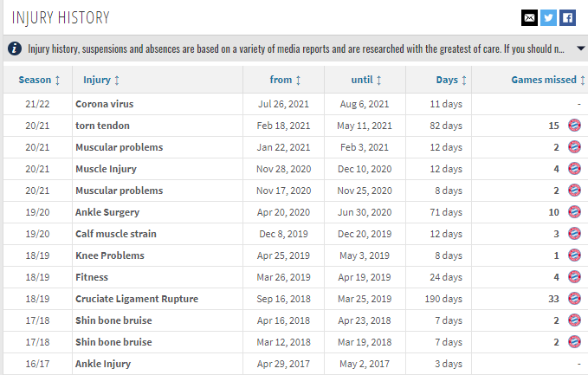Click the info icon in notice bar

click(x=15, y=48)
